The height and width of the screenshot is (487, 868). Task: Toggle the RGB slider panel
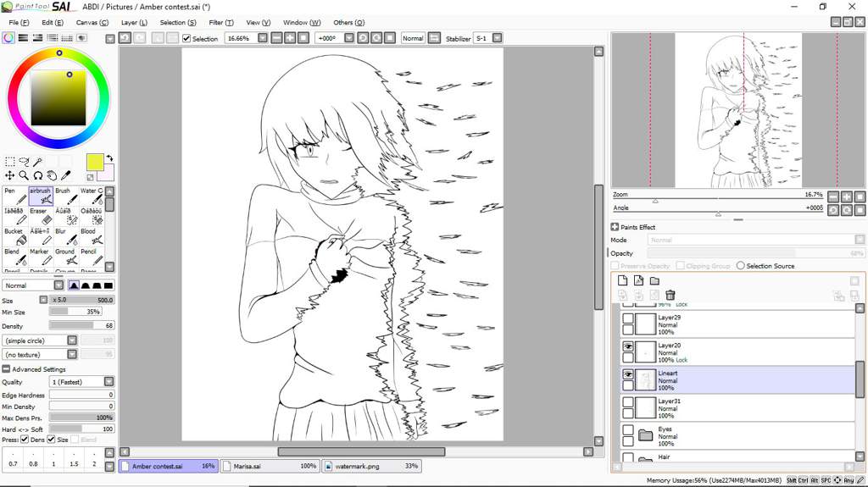[23, 38]
